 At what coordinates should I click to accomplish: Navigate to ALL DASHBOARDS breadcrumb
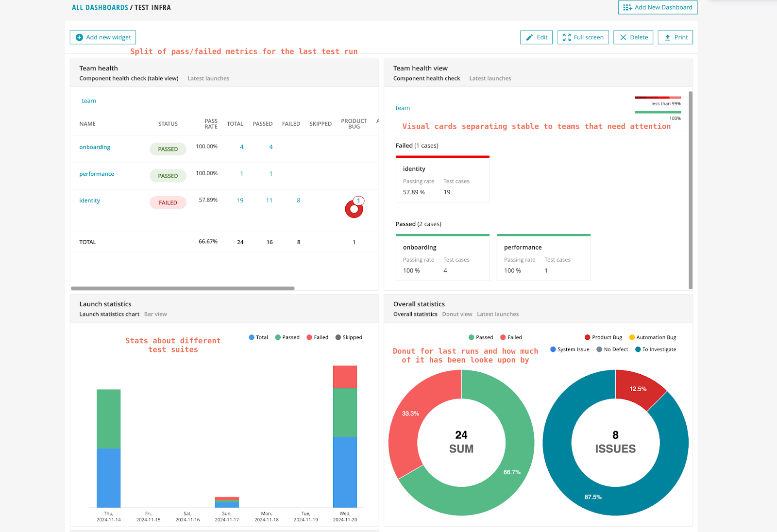pos(100,7)
